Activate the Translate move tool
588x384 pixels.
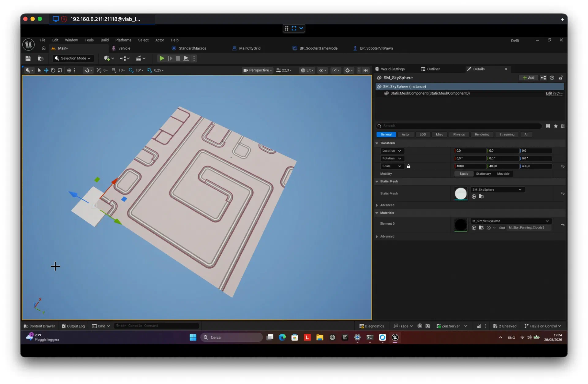(x=46, y=70)
